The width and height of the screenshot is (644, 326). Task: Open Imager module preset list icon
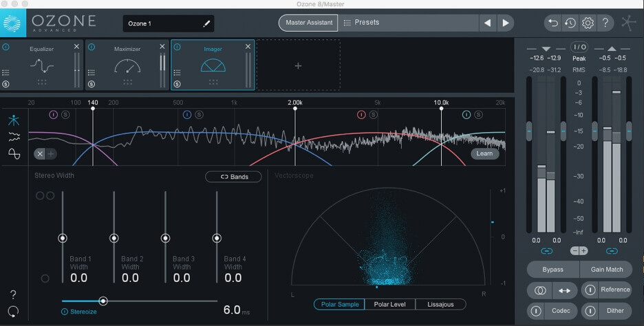[177, 73]
